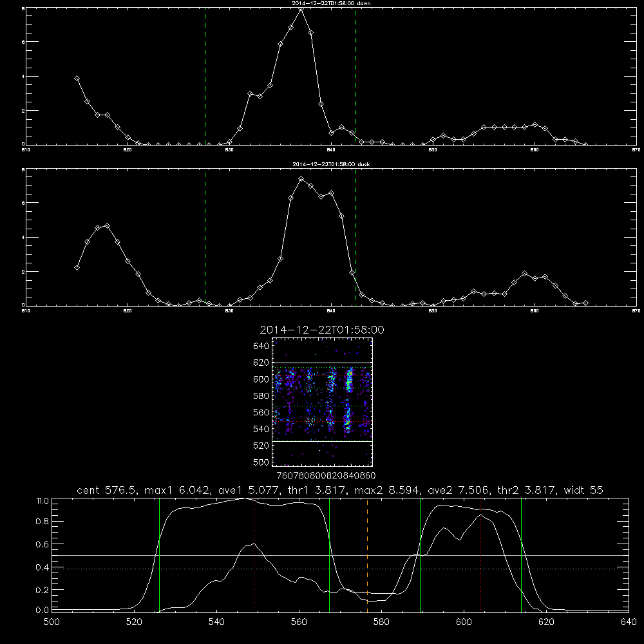
Task: Click the heatmap y-axis label 500
Action: tap(261, 462)
